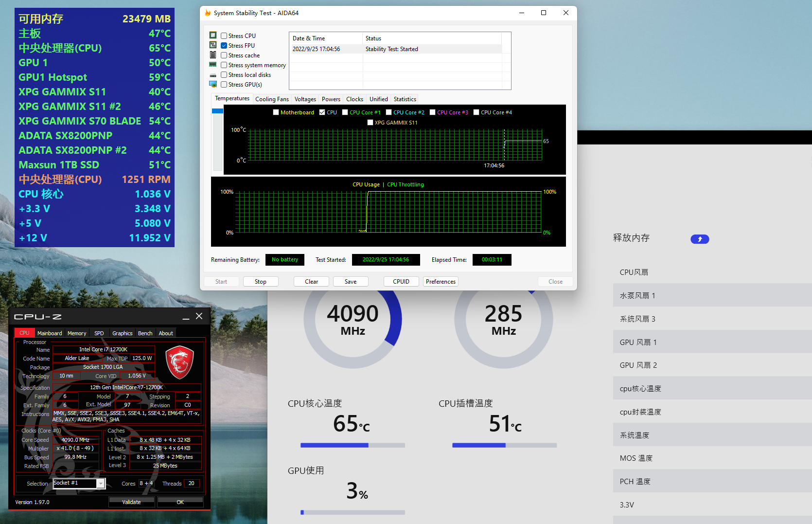Open CPUID from AIDA64 stability test
Image resolution: width=812 pixels, height=524 pixels.
coord(401,282)
